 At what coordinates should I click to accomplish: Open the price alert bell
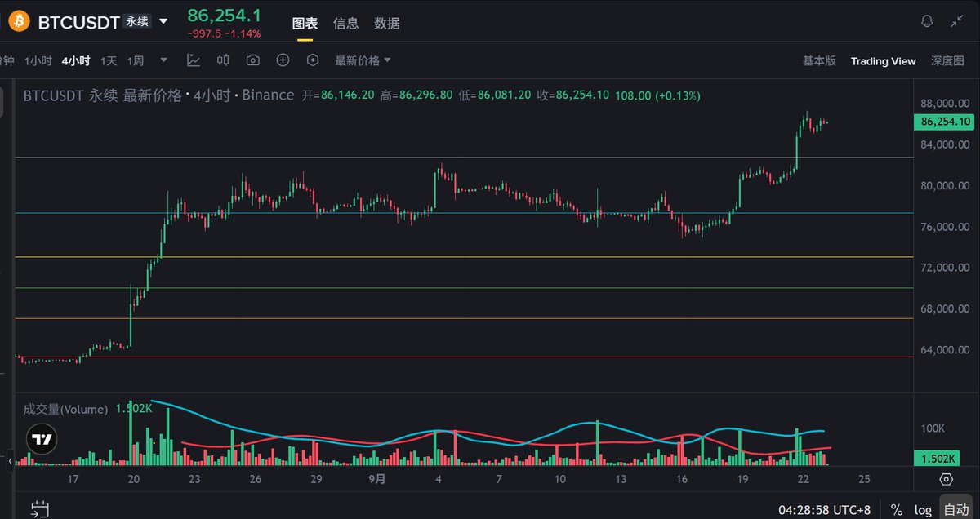[927, 22]
